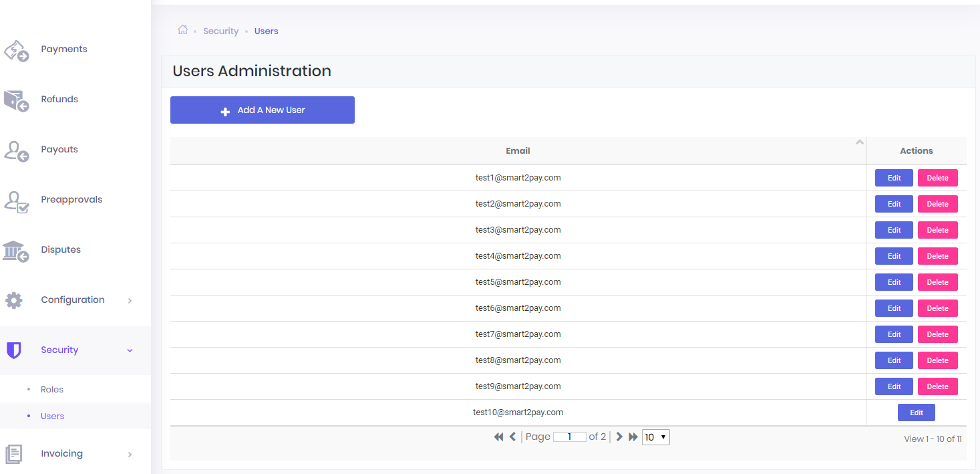This screenshot has width=980, height=474.
Task: Click Add A New User button
Action: coord(263,110)
